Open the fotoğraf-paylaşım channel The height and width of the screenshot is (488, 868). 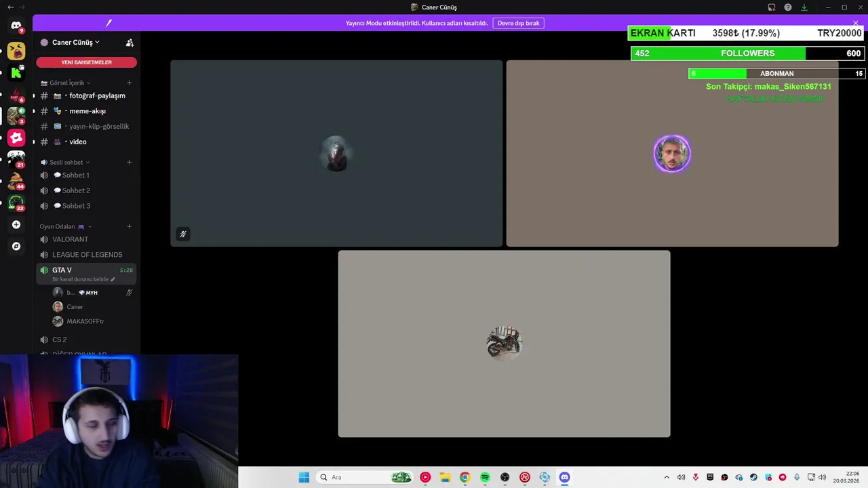tap(86, 96)
